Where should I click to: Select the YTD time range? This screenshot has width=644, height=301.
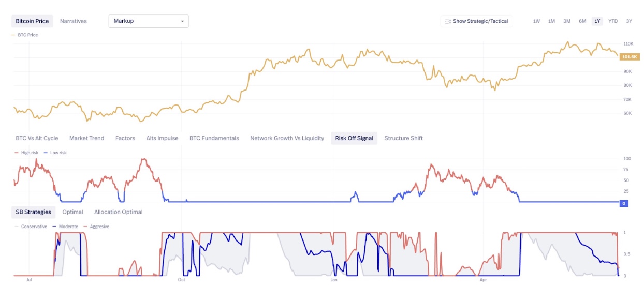(613, 21)
